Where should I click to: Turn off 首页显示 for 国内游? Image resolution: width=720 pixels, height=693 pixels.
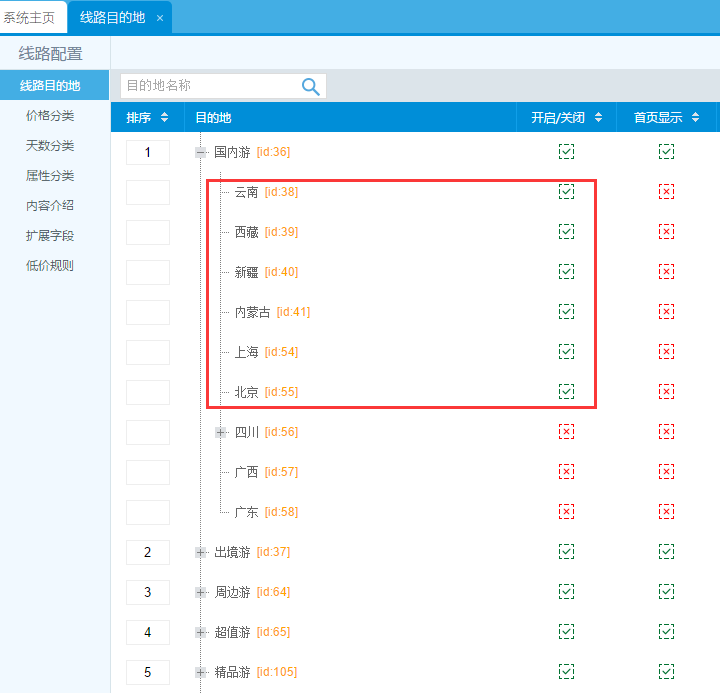666,152
